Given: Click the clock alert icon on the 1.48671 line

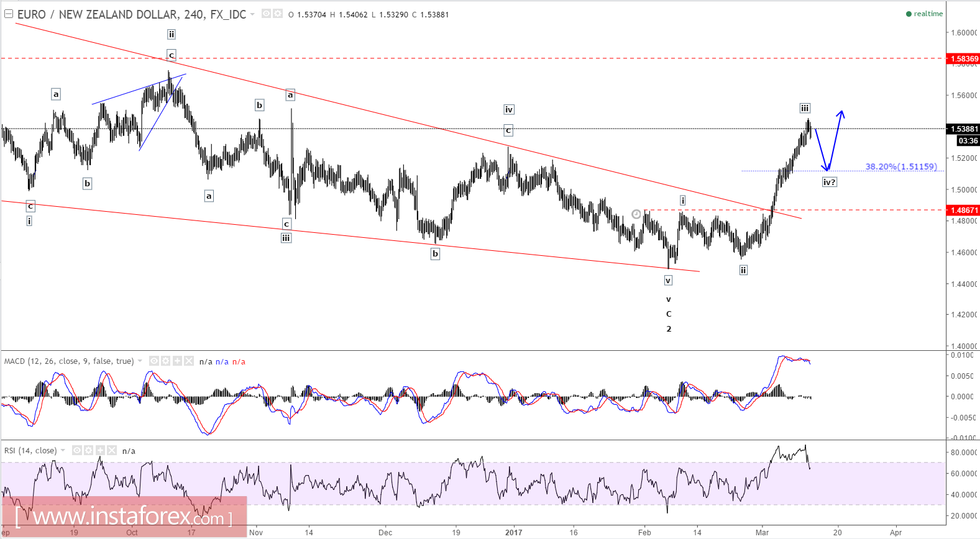Looking at the screenshot, I should 636,214.
